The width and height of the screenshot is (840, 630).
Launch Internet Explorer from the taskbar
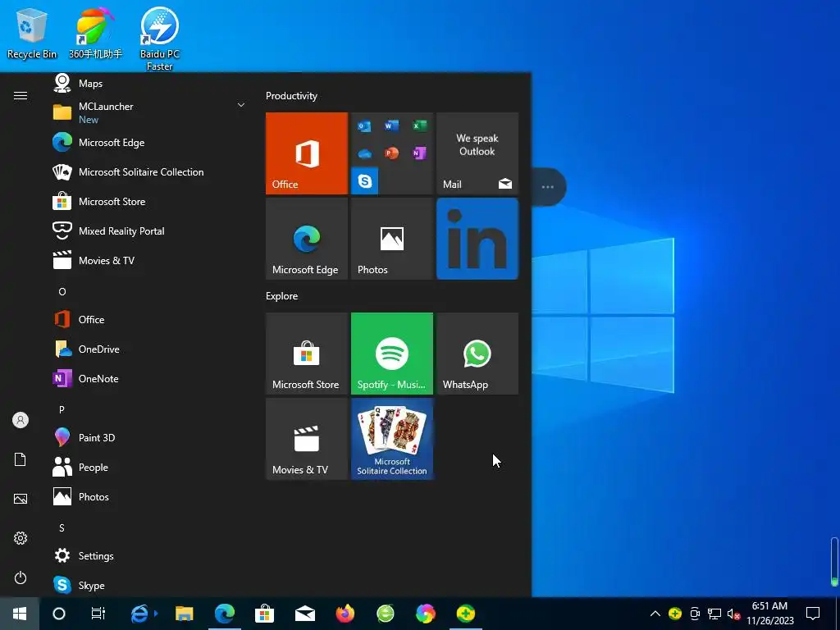(x=139, y=614)
